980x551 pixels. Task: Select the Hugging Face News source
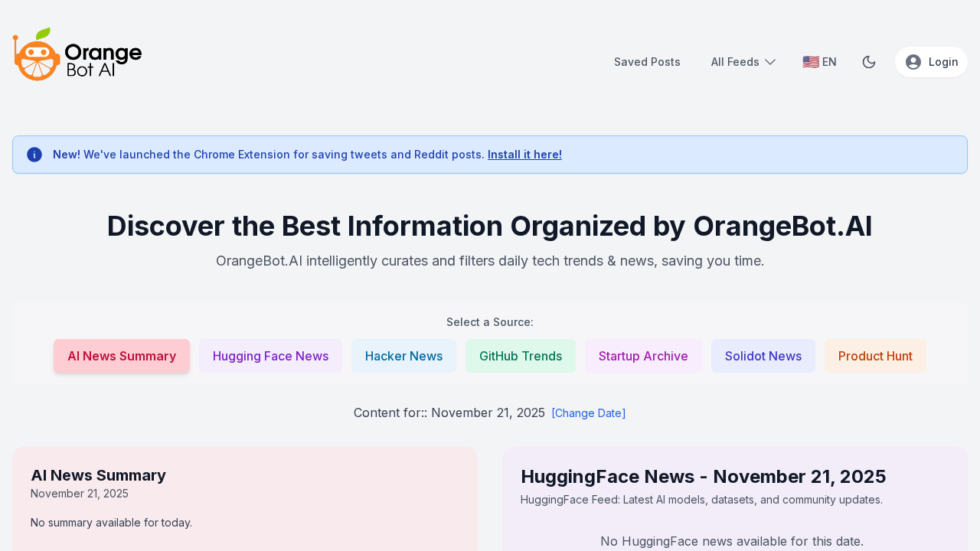click(270, 355)
